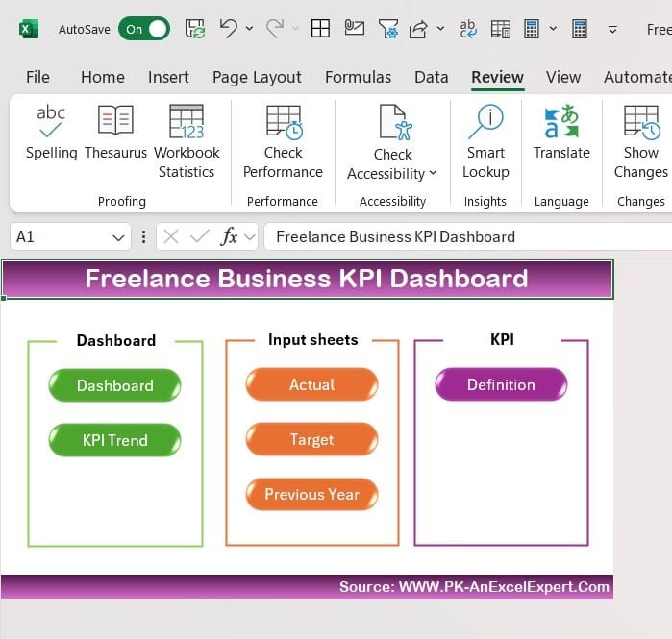672x639 pixels.
Task: Click the ab replace icon in toolbar
Action: [x=467, y=29]
